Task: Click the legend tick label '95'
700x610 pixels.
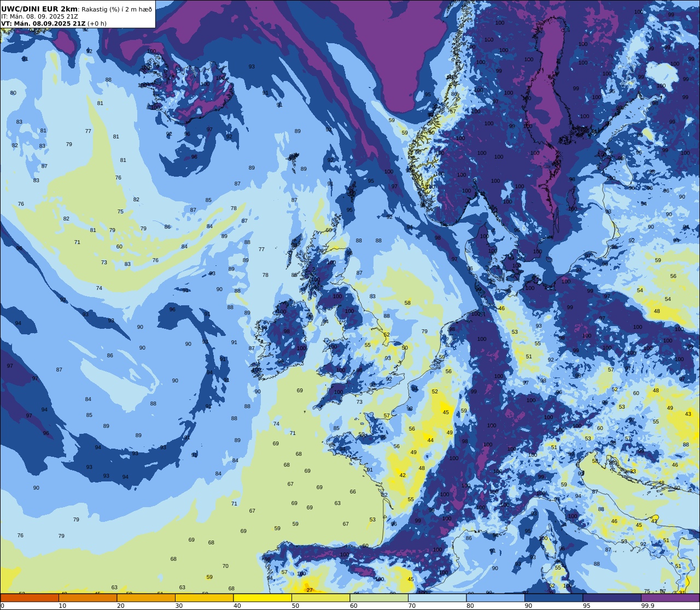Action: tap(586, 606)
